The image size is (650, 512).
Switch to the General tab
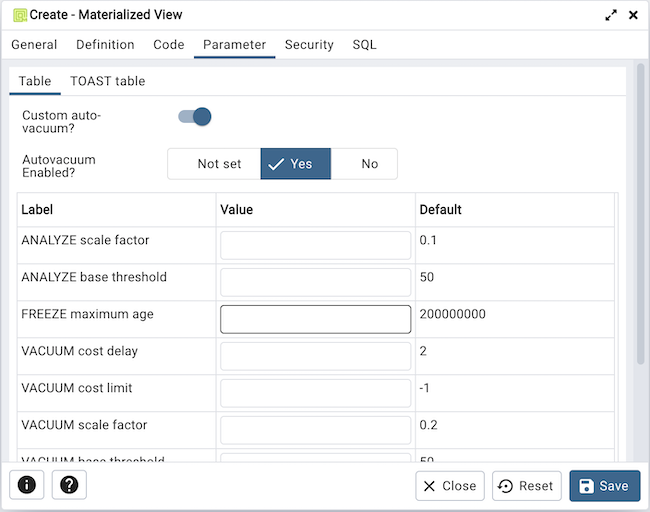click(x=34, y=45)
